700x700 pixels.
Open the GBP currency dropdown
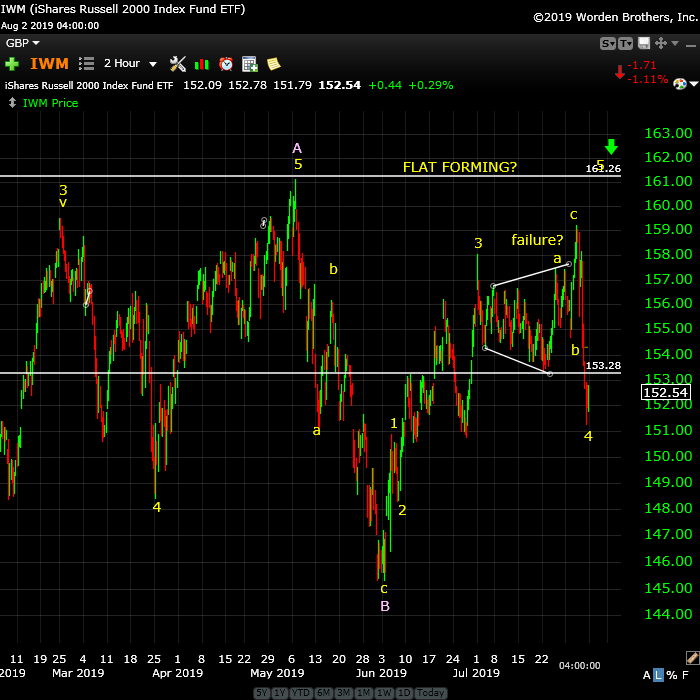(x=22, y=43)
